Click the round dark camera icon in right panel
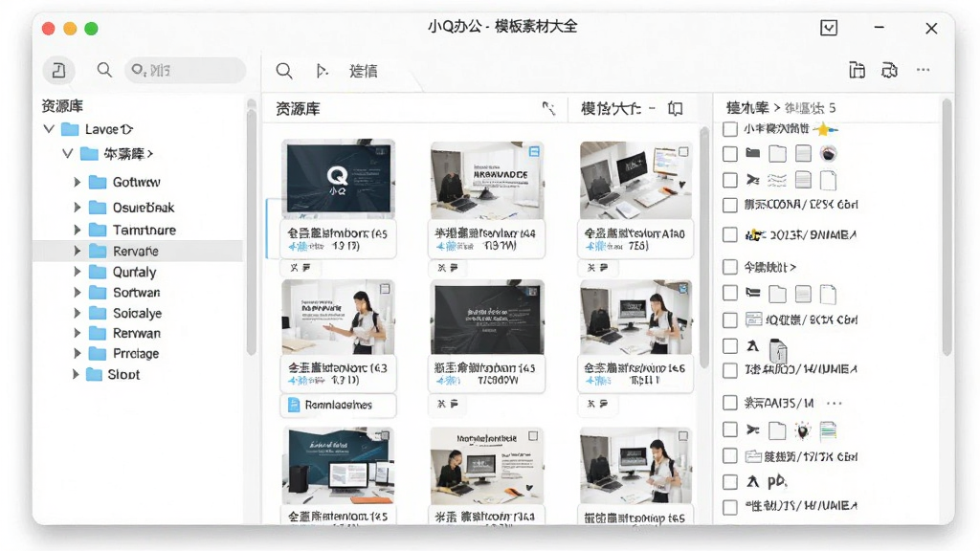 coord(828,153)
